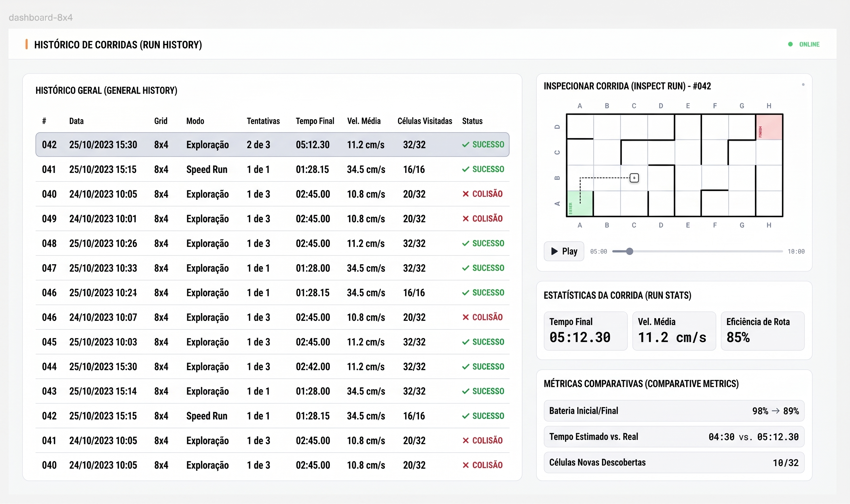Click the Grid column header

[161, 121]
